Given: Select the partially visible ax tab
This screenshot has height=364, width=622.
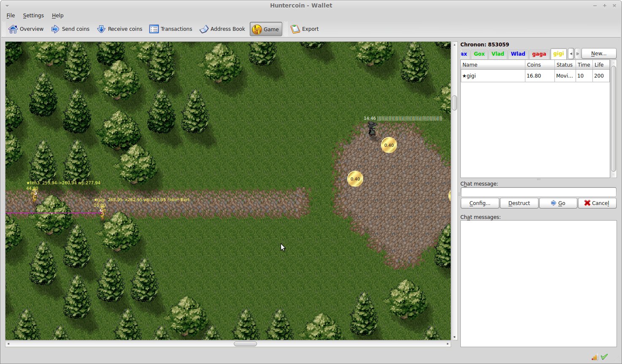Looking at the screenshot, I should tap(464, 54).
